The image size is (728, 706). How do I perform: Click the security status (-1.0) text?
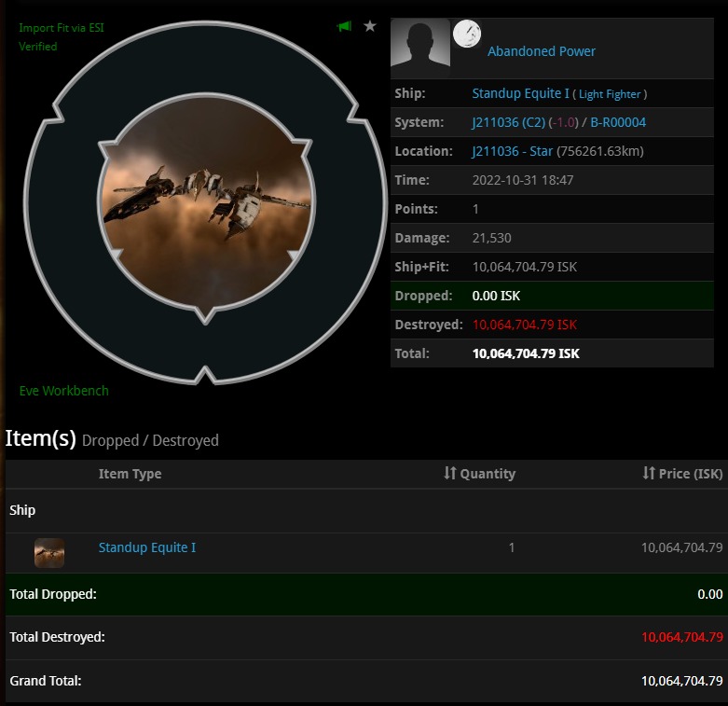563,122
